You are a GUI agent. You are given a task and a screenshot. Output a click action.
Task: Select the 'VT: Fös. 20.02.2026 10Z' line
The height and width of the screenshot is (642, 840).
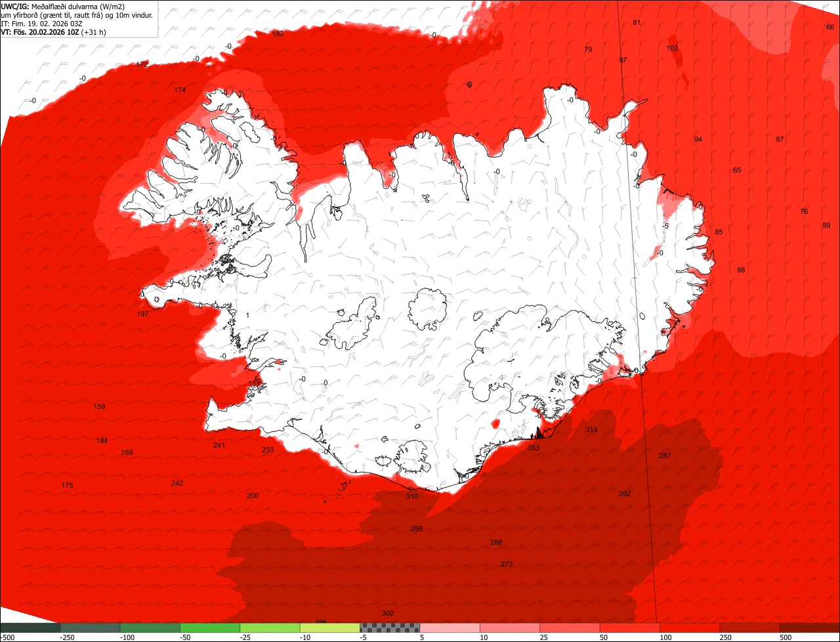coord(53,32)
